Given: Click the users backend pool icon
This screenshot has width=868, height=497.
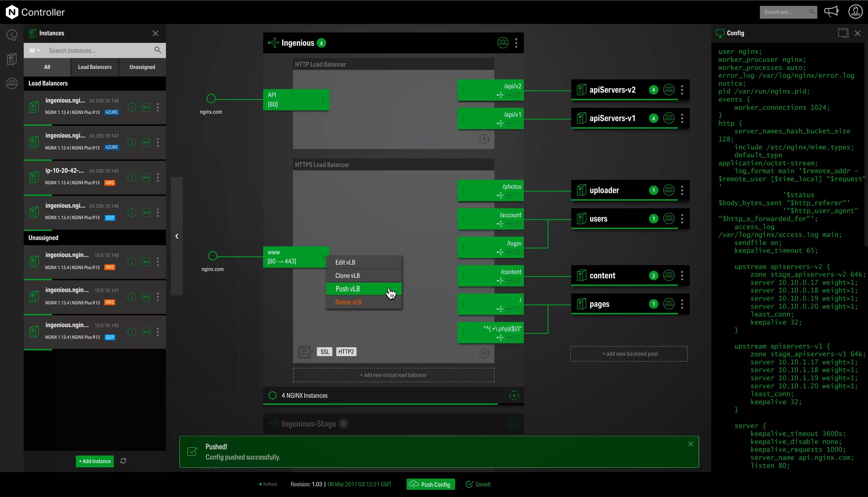Looking at the screenshot, I should click(581, 219).
